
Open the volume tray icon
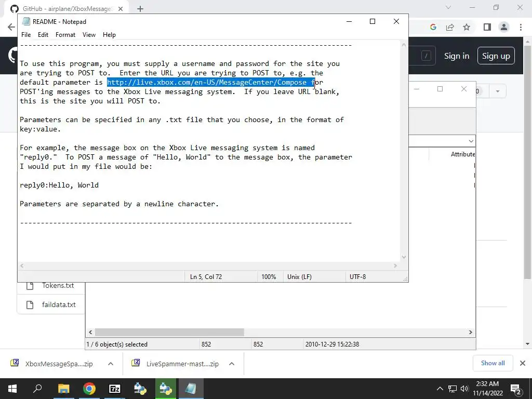pos(464,389)
